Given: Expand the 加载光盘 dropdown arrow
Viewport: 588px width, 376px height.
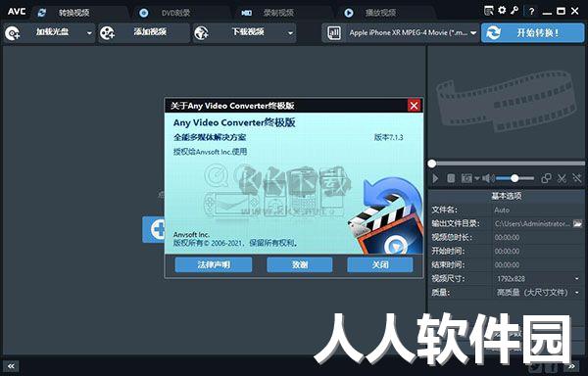Looking at the screenshot, I should point(89,33).
